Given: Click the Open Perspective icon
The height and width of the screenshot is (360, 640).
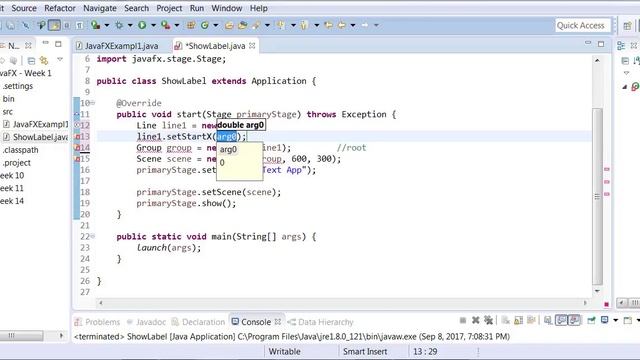Looking at the screenshot, I should tap(627, 26).
